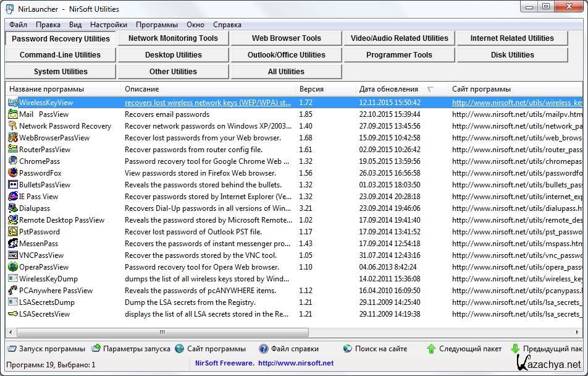This screenshot has width=588, height=376.
Task: Sort by the Дата обновления column header
Action: click(x=389, y=89)
